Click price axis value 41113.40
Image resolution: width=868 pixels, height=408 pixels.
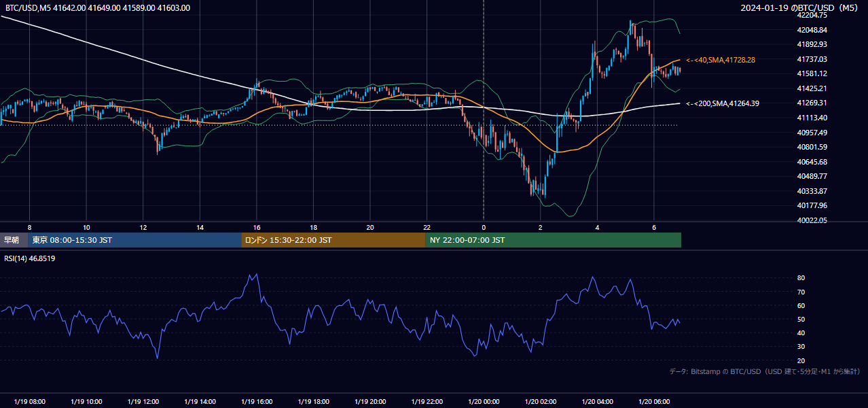[x=812, y=118]
